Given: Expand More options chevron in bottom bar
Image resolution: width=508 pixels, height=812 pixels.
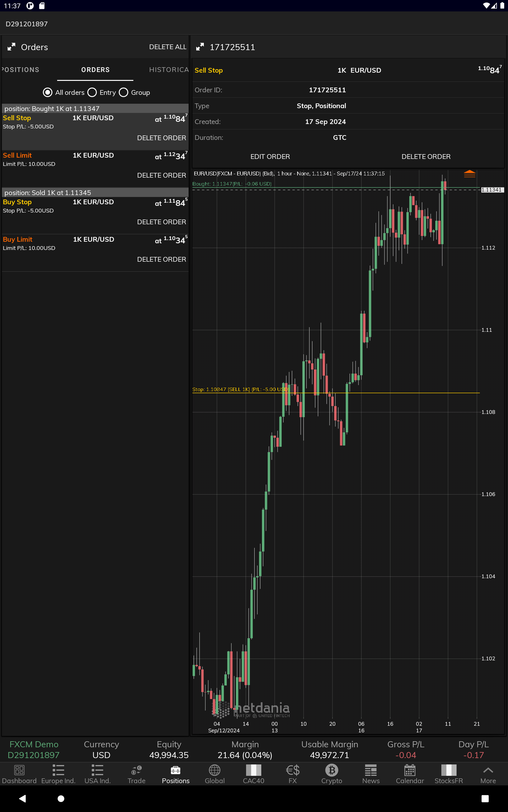Looking at the screenshot, I should tap(488, 770).
